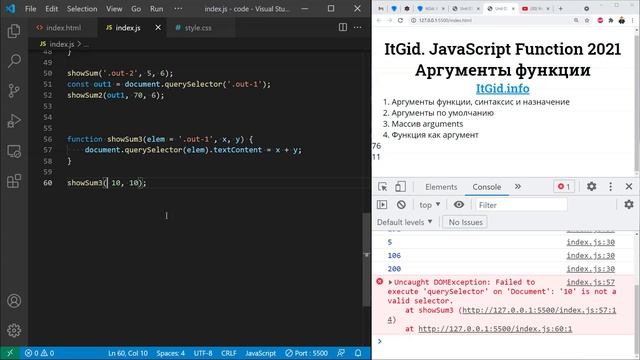640x360 pixels.
Task: Open Manage gear in VS Code activity bar
Action: tap(14, 330)
